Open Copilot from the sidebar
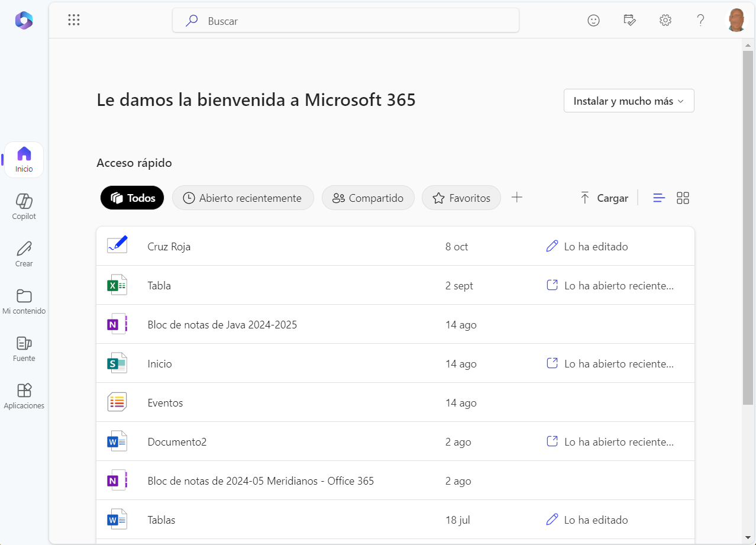This screenshot has width=756, height=545. pyautogui.click(x=24, y=207)
